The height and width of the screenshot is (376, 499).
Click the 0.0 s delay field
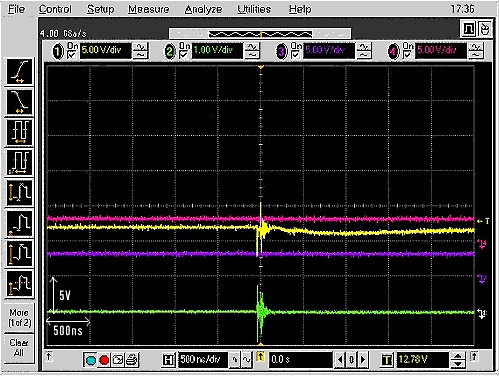click(x=301, y=360)
